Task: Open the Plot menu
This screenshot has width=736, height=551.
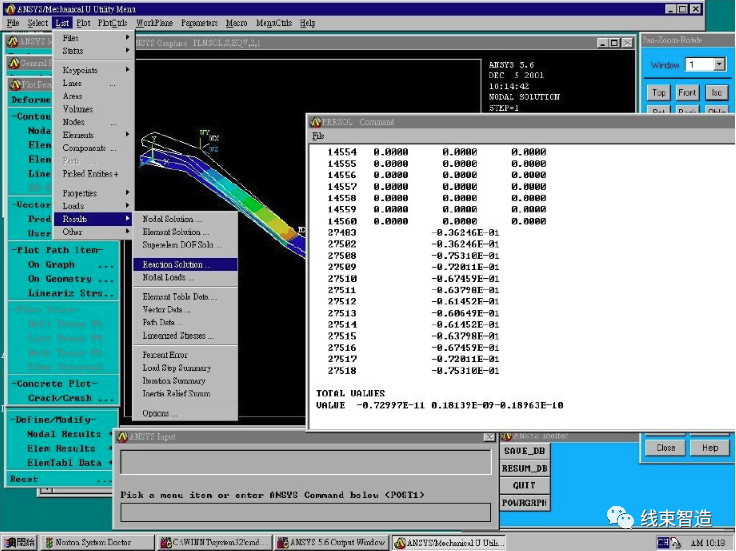Action: point(83,23)
